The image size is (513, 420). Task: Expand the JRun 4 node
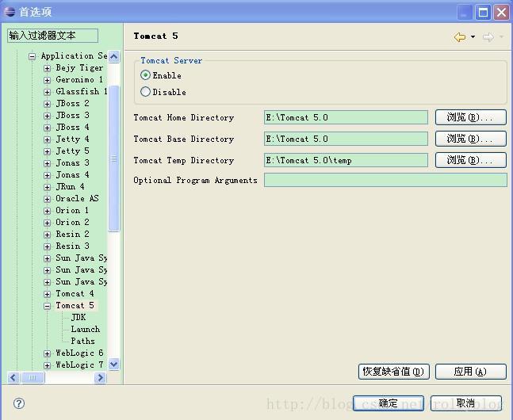(x=47, y=187)
